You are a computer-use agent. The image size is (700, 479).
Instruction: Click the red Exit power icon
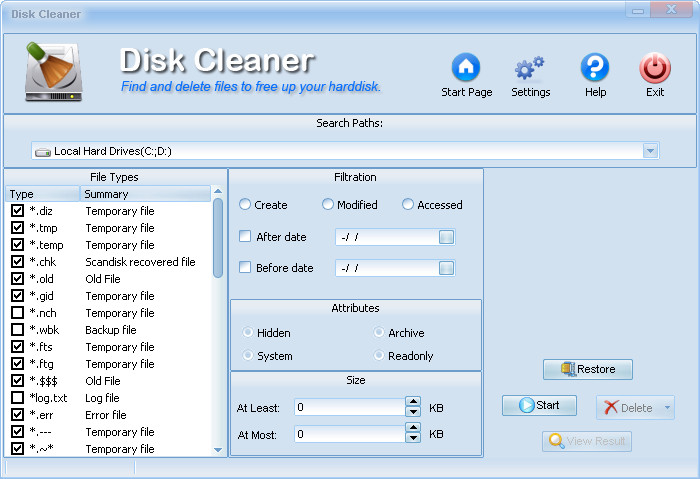point(654,68)
